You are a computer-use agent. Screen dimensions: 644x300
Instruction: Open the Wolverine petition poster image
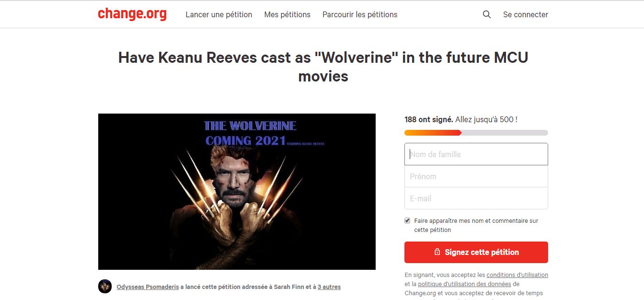[x=237, y=192]
